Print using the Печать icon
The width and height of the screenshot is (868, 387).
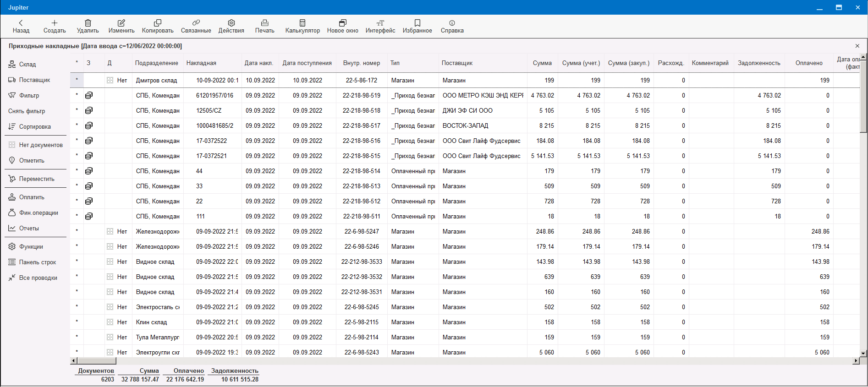pyautogui.click(x=264, y=26)
